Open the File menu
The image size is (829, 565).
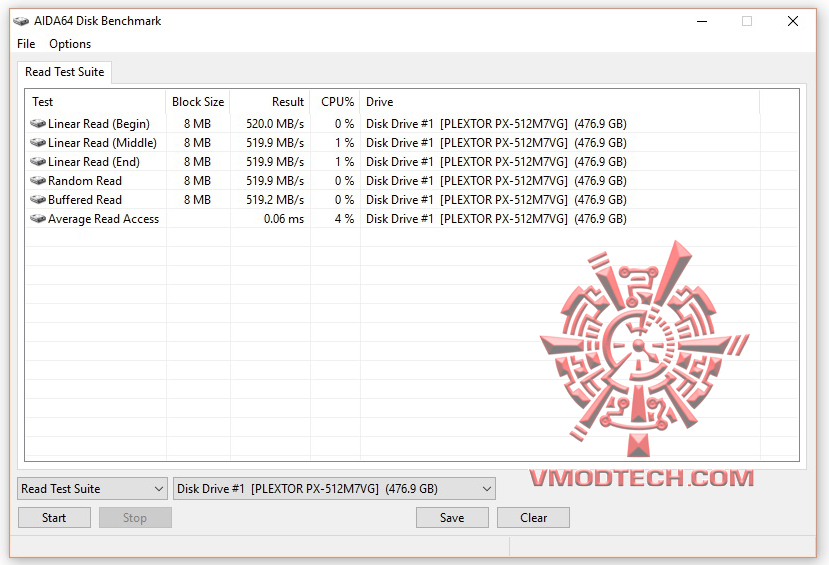pyautogui.click(x=26, y=44)
